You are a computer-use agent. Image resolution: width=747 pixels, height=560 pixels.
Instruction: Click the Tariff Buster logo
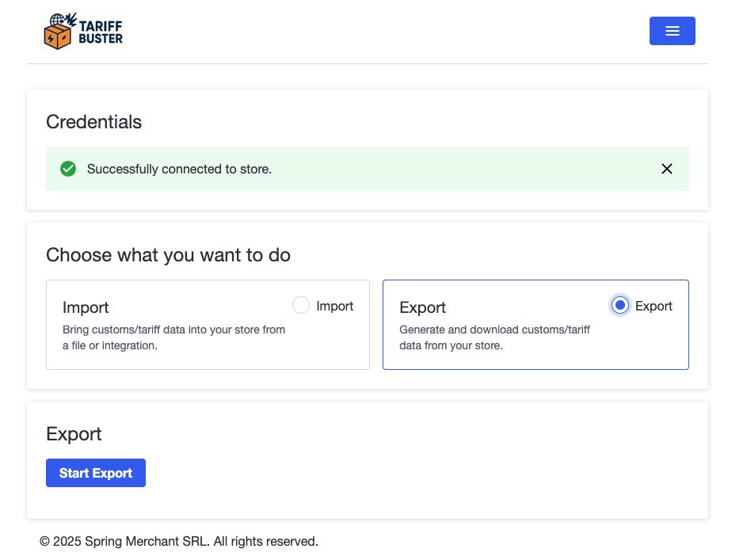pos(83,31)
